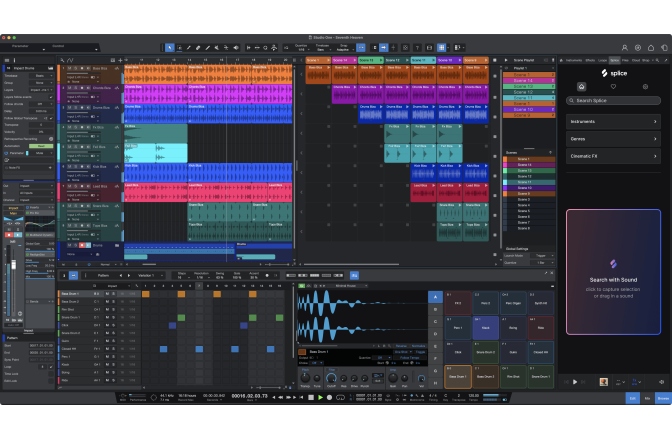Toggle Time Lock checkbox
672x440 pixels.
click(51, 374)
